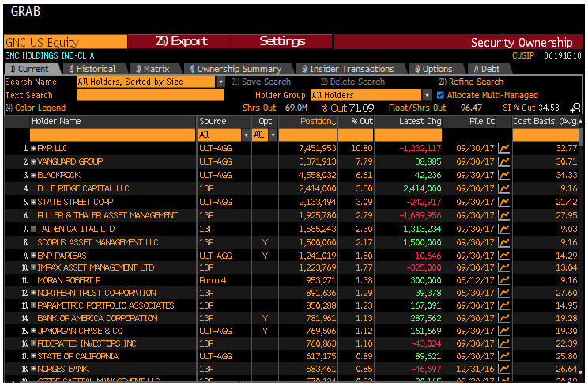The image size is (588, 383).
Task: Open chart icon for Tairen Capital row
Action: coord(503,229)
